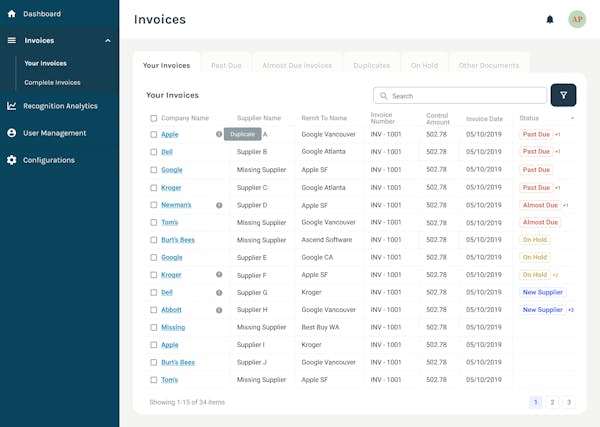Click the On Hold badge on the Burt's Bees row
The height and width of the screenshot is (427, 600).
tap(535, 240)
